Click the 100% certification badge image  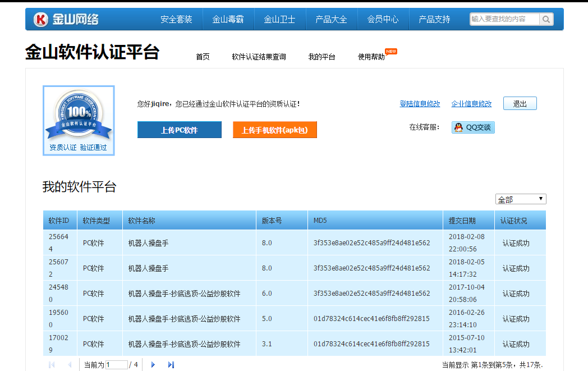[x=79, y=121]
